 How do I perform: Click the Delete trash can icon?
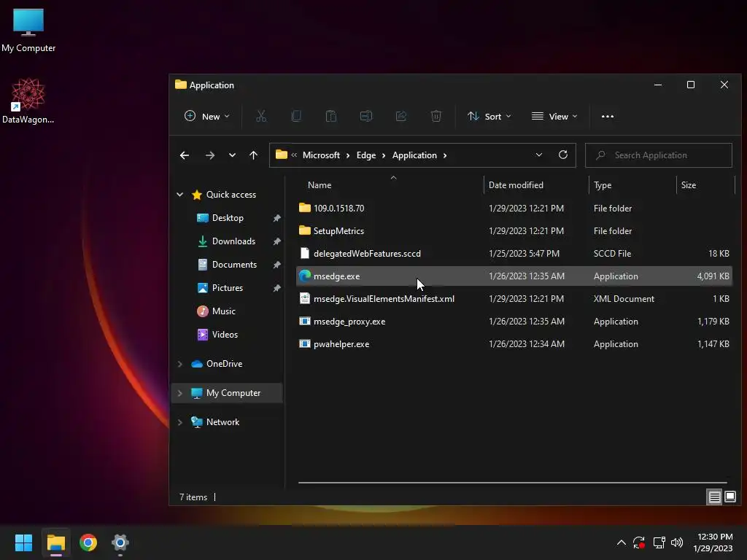[x=436, y=116]
